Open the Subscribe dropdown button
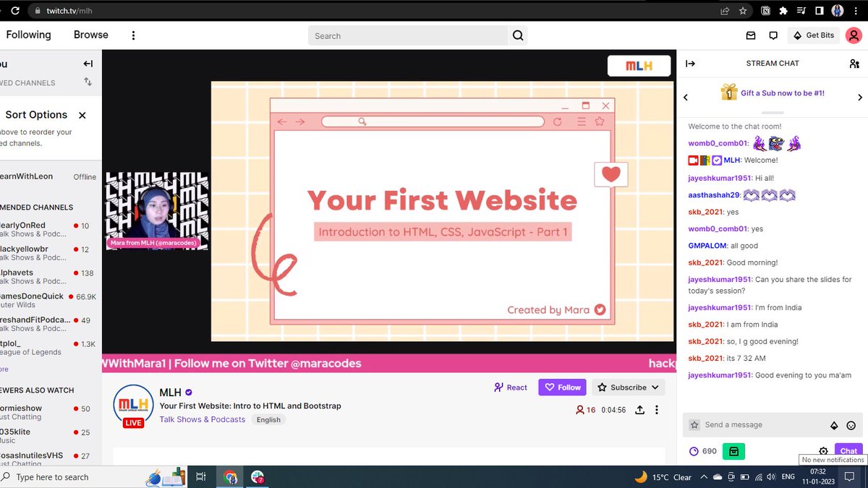The height and width of the screenshot is (488, 868). (x=628, y=388)
